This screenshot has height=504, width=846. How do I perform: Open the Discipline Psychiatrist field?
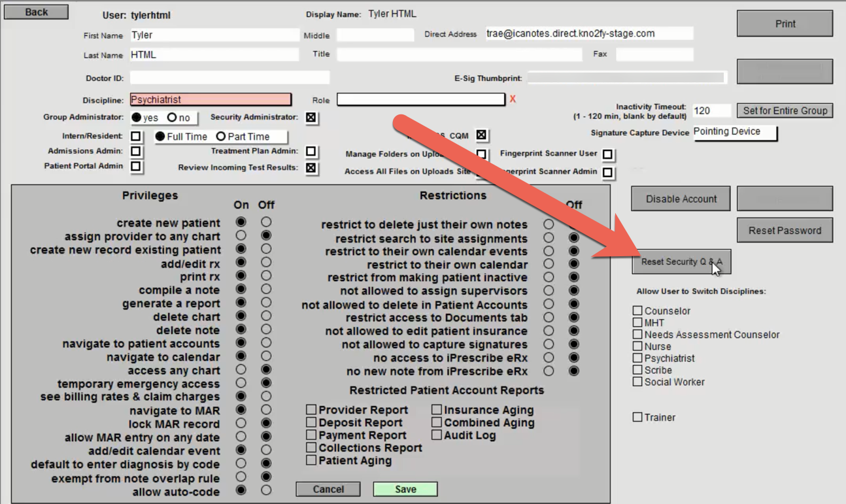tap(211, 99)
